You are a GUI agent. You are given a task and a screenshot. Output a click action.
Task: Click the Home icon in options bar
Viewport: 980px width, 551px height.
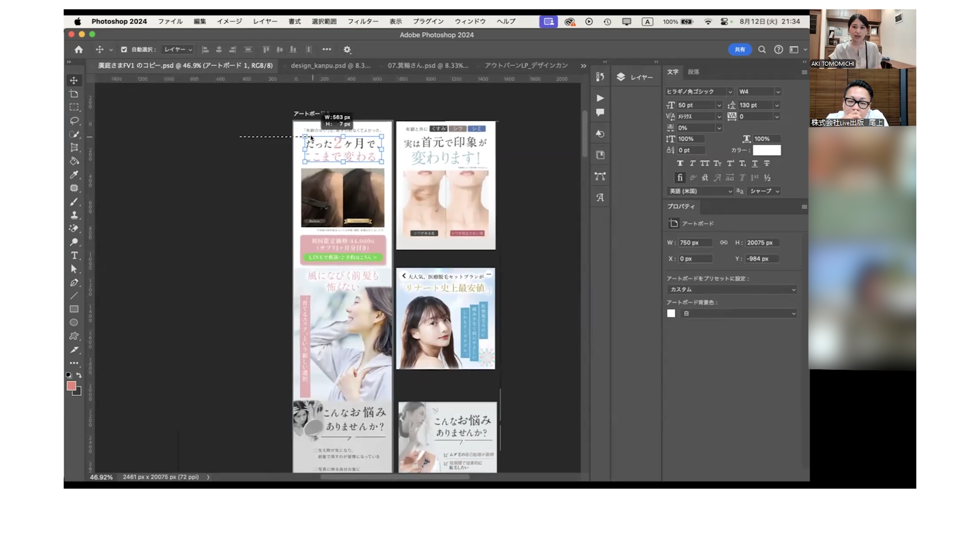coord(79,49)
